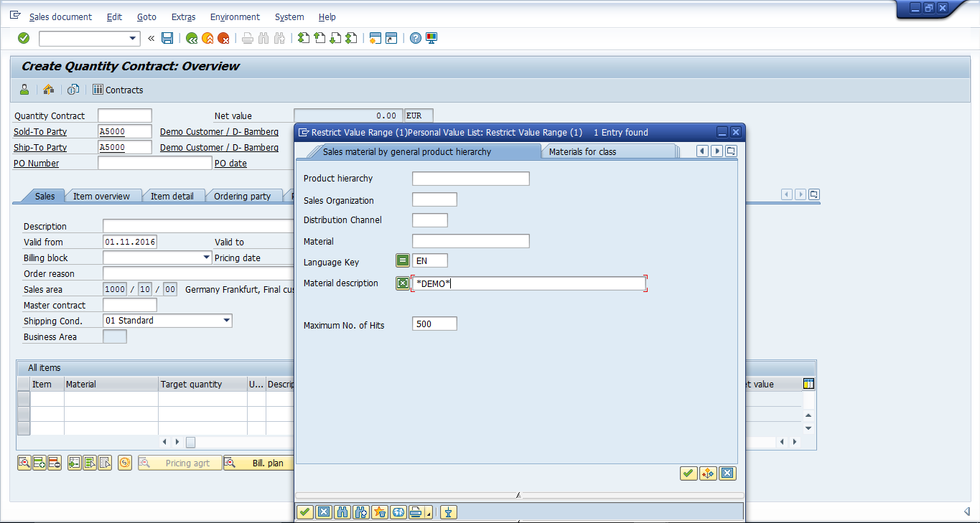Viewport: 980px width, 523px height.
Task: Click the PO Number label link
Action: coord(37,163)
